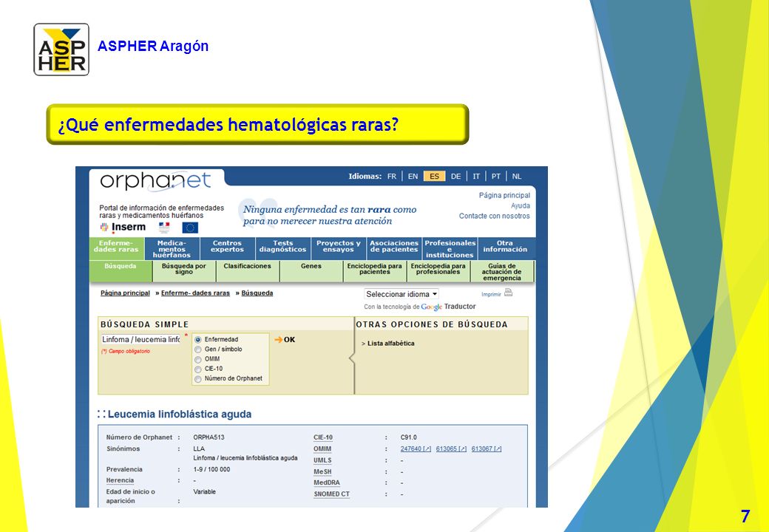
Task: Click the Leucemia linfoblástica aguda heading
Action: 179,414
